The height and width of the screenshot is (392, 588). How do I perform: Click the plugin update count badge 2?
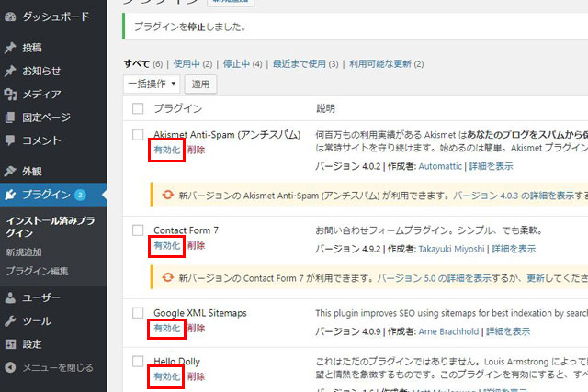[x=80, y=195]
